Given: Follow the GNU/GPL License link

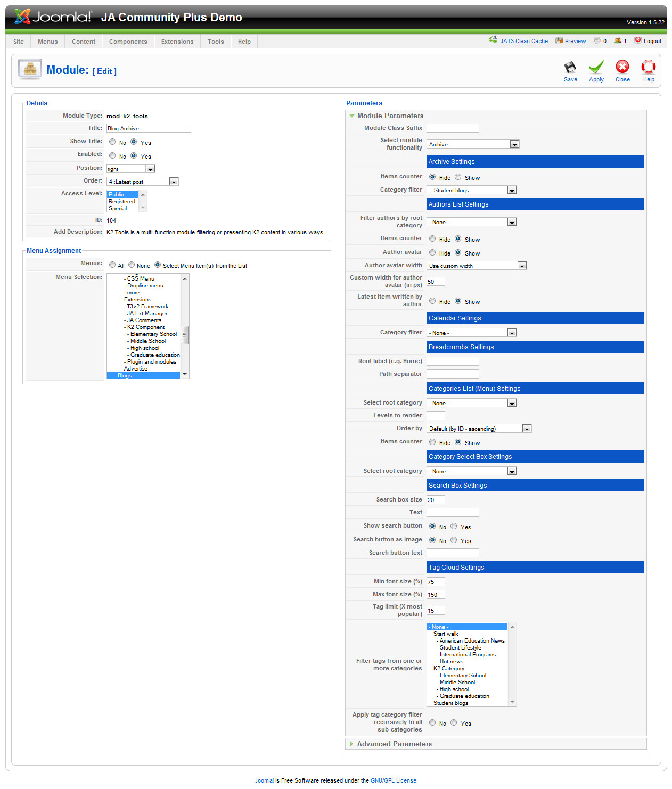Looking at the screenshot, I should (394, 780).
